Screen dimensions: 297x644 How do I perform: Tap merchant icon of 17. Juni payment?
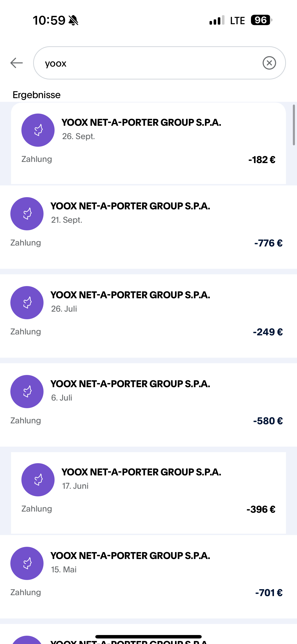click(38, 480)
